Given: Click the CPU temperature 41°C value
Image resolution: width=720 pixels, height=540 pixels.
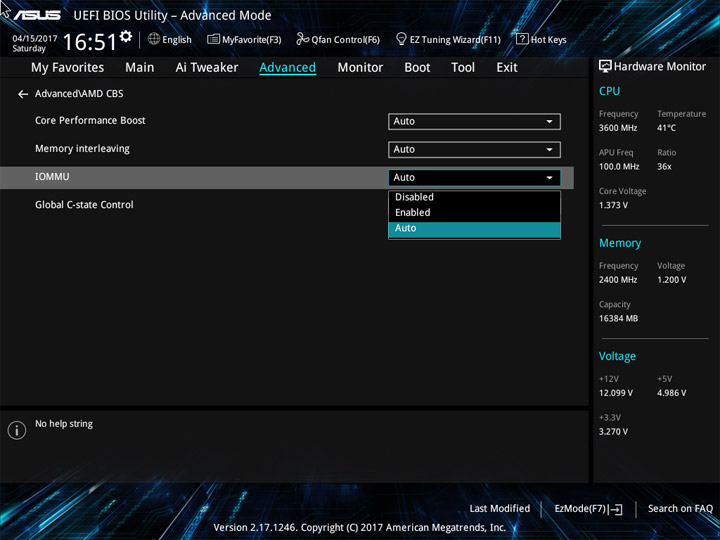Looking at the screenshot, I should pyautogui.click(x=666, y=128).
